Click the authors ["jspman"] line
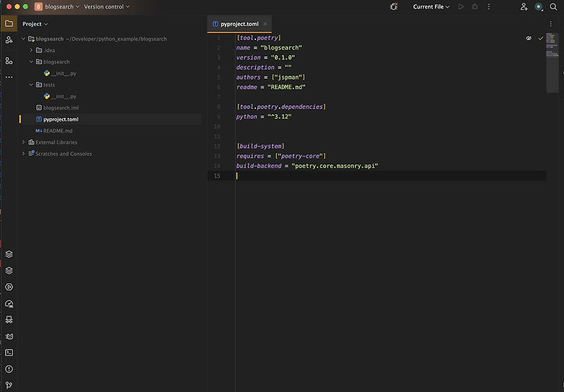 coord(271,77)
